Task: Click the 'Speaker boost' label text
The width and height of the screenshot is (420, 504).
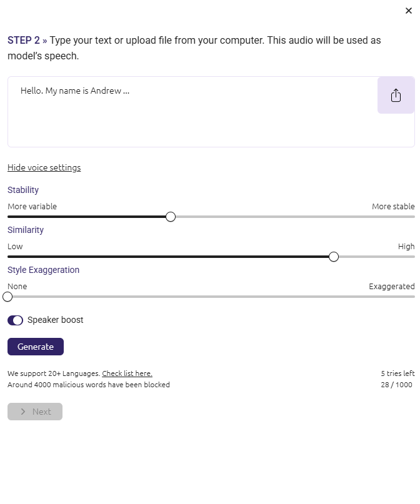Action: (55, 320)
